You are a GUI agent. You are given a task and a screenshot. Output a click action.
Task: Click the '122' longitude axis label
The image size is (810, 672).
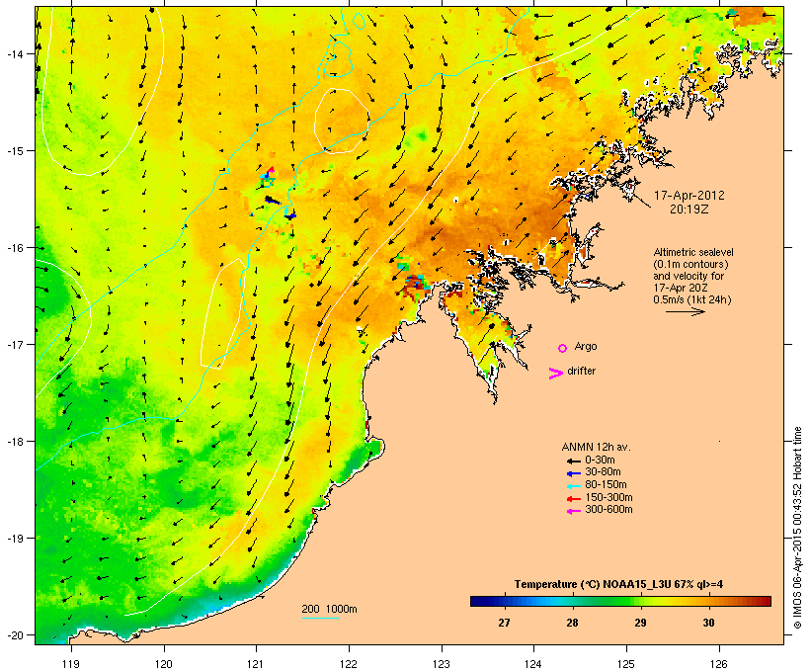coord(349,664)
